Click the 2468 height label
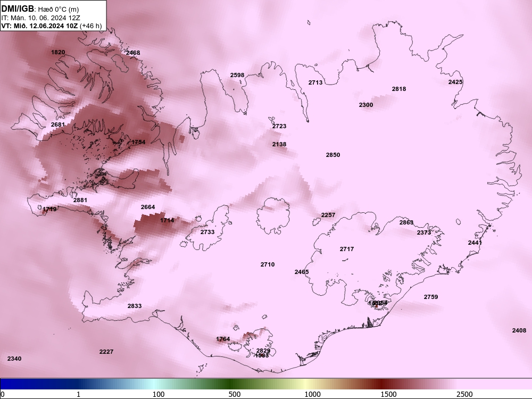532x399 pixels. point(133,53)
